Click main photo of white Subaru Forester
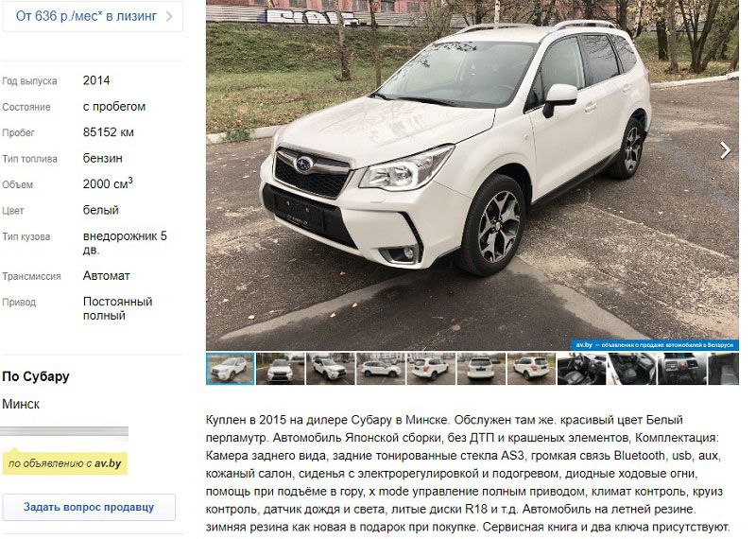756x539 pixels. tap(472, 175)
